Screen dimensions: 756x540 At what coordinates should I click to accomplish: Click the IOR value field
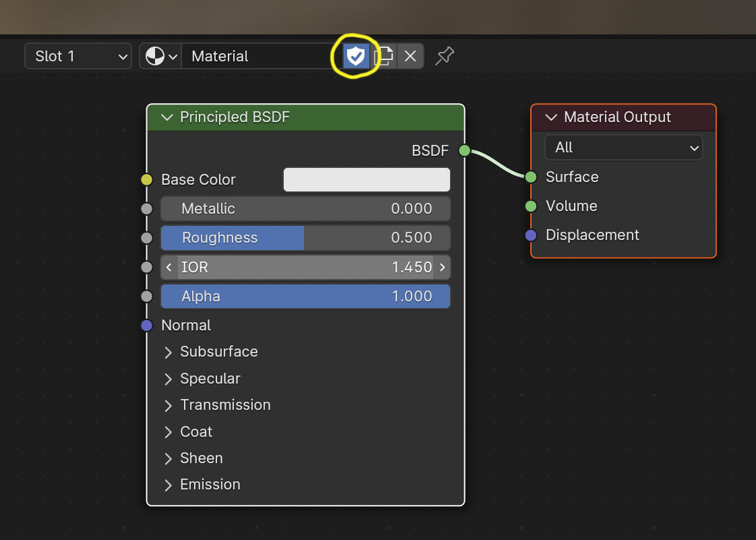306,267
